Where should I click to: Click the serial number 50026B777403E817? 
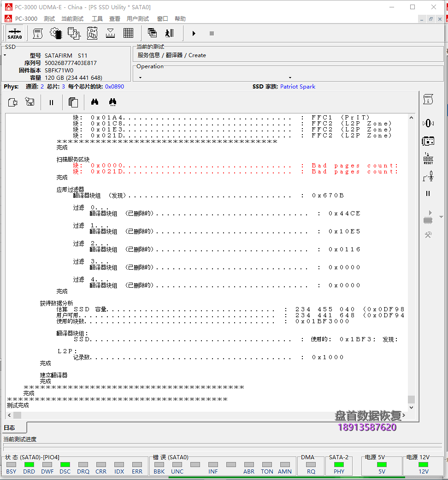71,63
